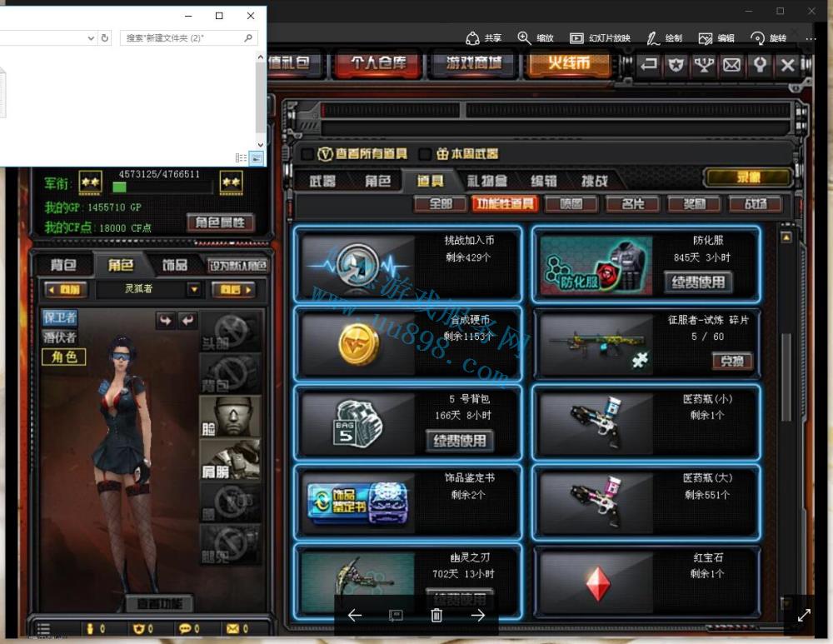Open the 个人仓库 personal warehouse
Viewport: 833px width, 644px height.
click(377, 64)
